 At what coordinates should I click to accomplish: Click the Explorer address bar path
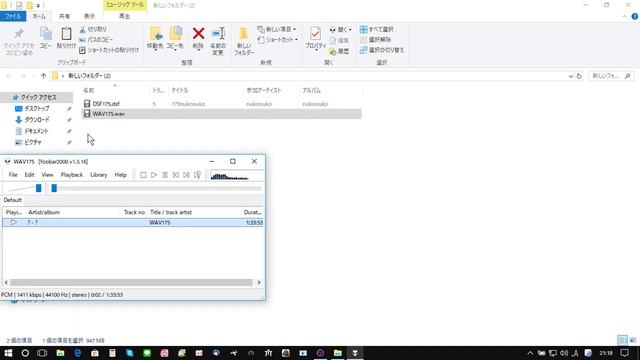89,76
